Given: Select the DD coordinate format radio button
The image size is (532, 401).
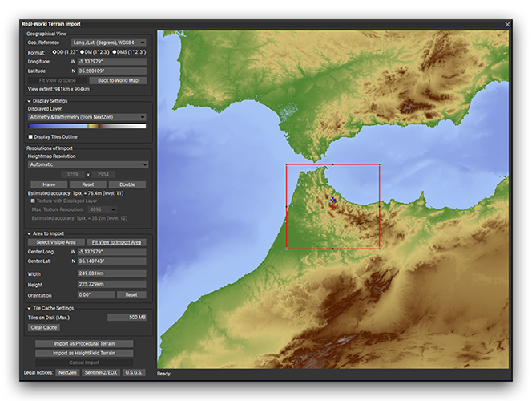Looking at the screenshot, I should point(54,52).
